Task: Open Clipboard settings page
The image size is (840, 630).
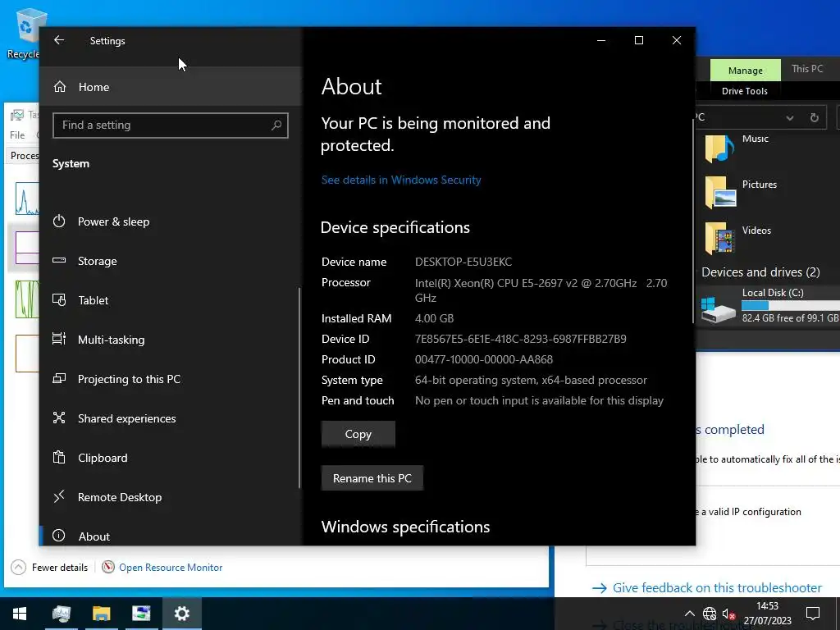Action: [171, 458]
